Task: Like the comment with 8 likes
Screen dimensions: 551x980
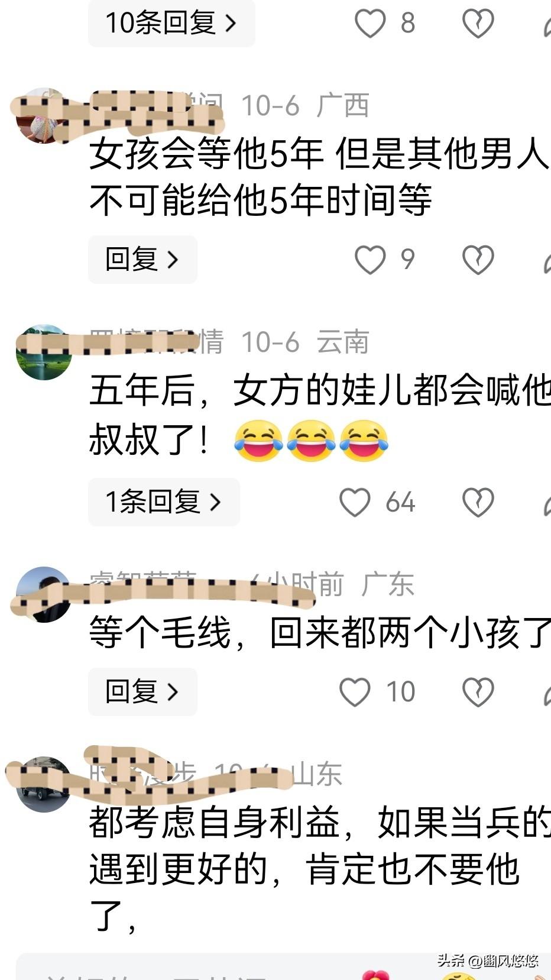Action: pyautogui.click(x=370, y=23)
